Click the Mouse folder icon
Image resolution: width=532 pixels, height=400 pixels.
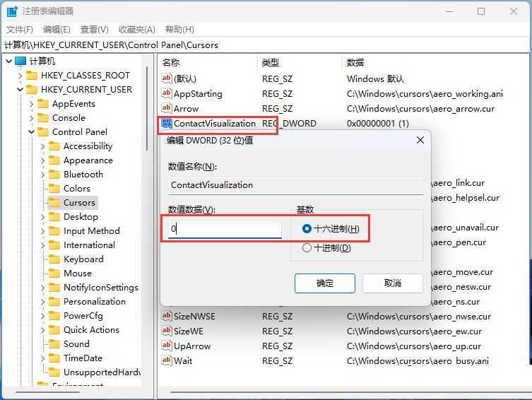point(54,273)
